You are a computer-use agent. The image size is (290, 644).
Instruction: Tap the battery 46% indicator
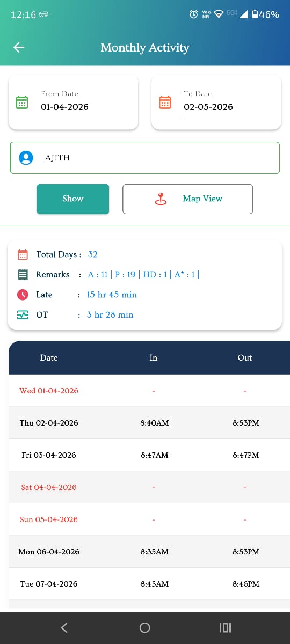click(x=265, y=14)
